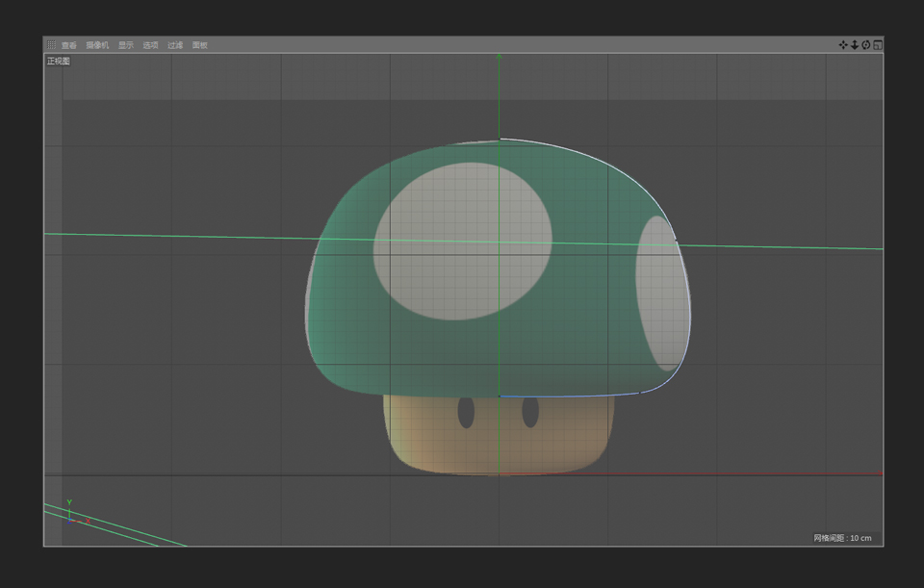Open the 面板 (Panel) menu

pos(200,45)
